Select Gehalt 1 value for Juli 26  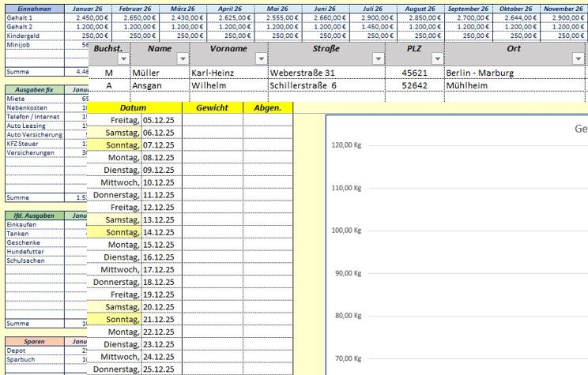379,16
